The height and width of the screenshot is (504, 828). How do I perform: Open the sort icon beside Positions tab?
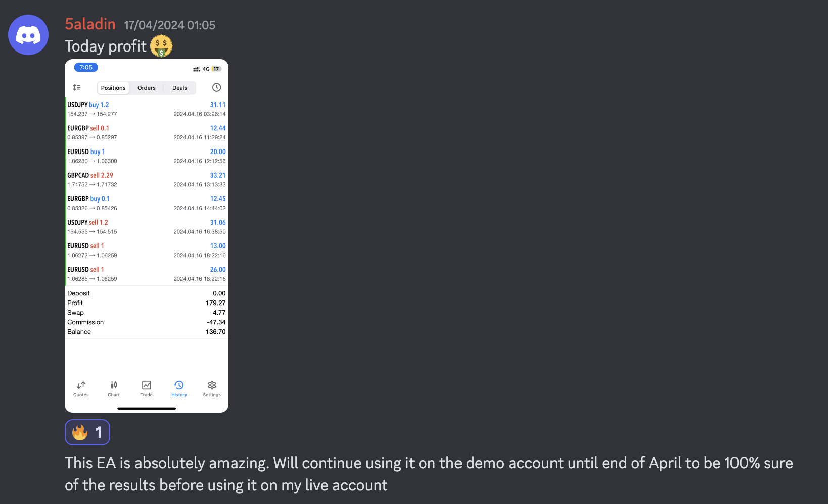[77, 87]
